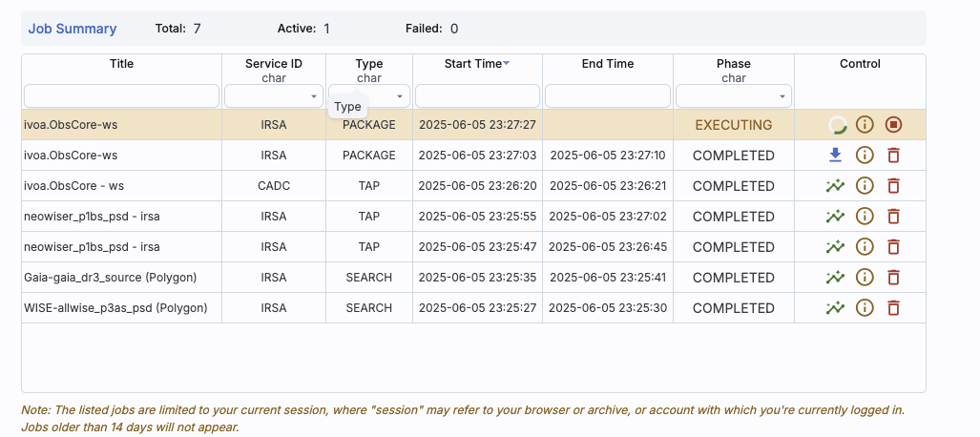Sort by End Time column header
The image size is (980, 437).
click(608, 64)
